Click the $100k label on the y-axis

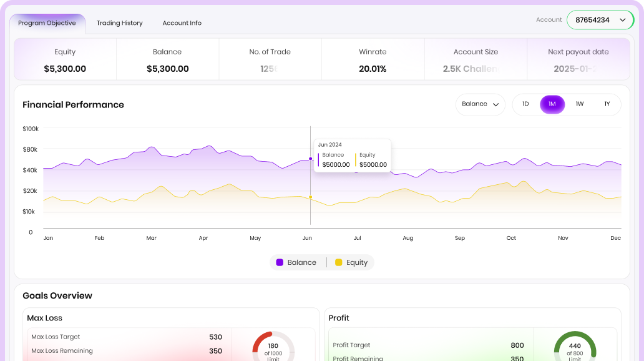point(31,129)
